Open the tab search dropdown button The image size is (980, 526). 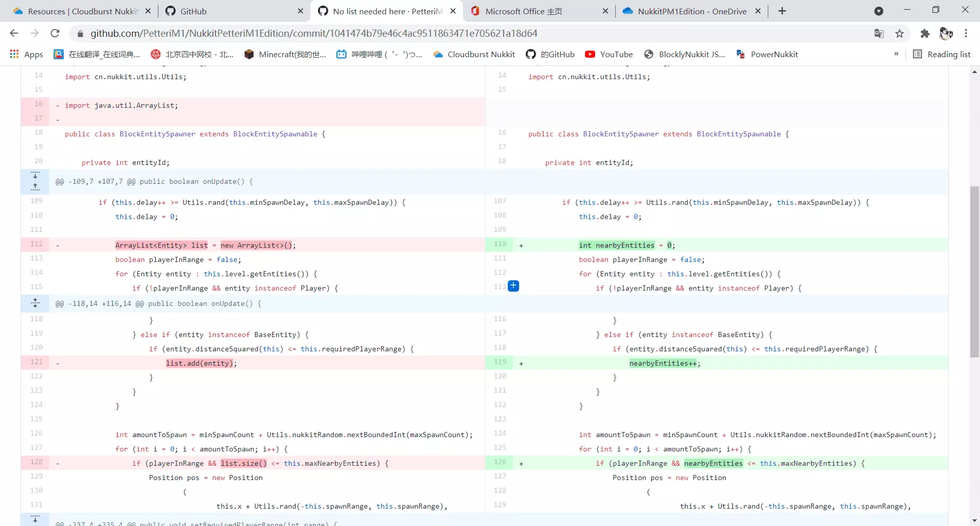point(878,11)
